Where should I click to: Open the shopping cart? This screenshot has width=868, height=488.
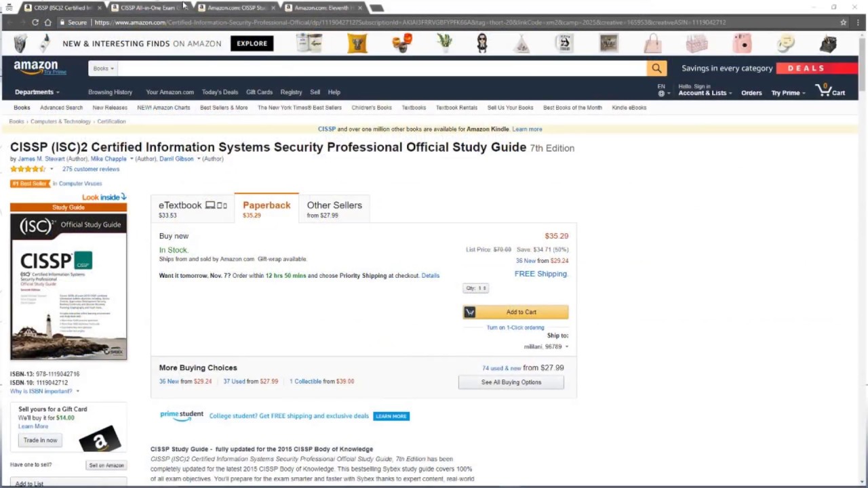tap(831, 91)
